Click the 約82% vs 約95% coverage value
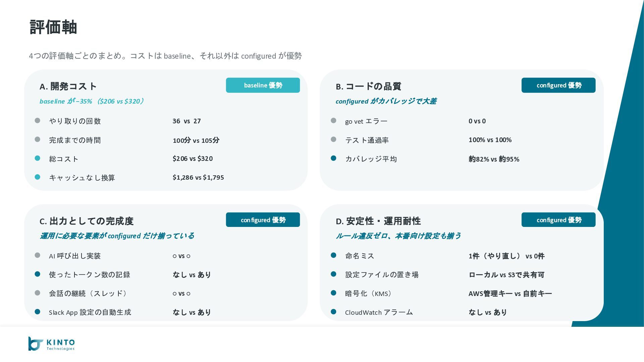 point(494,159)
